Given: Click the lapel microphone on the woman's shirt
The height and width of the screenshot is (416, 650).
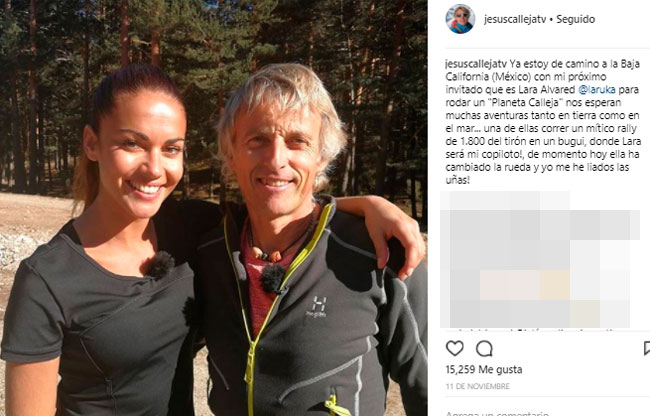Looking at the screenshot, I should (x=161, y=265).
